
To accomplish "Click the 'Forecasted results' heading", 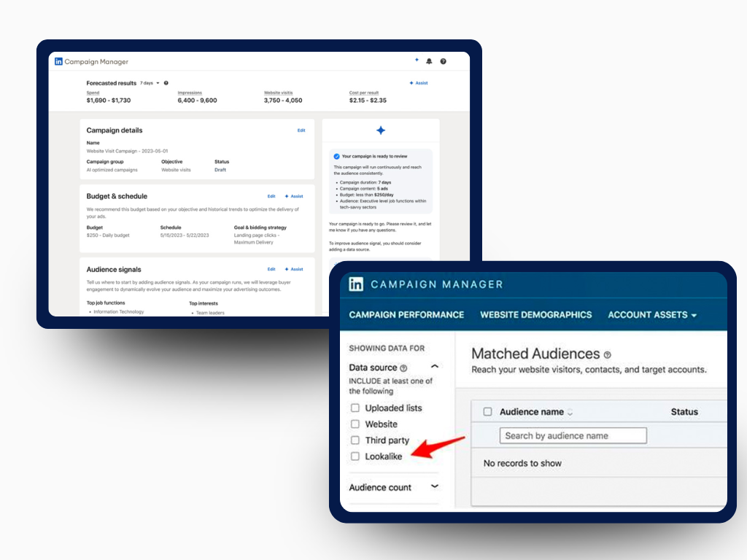I will (112, 83).
